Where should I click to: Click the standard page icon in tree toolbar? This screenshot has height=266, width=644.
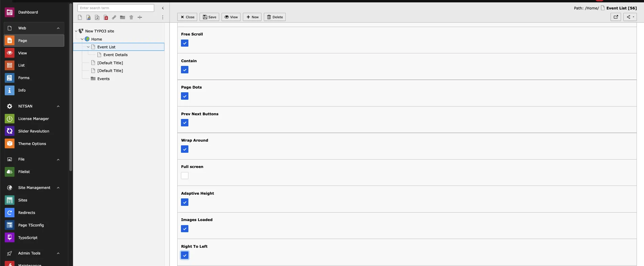pyautogui.click(x=80, y=17)
